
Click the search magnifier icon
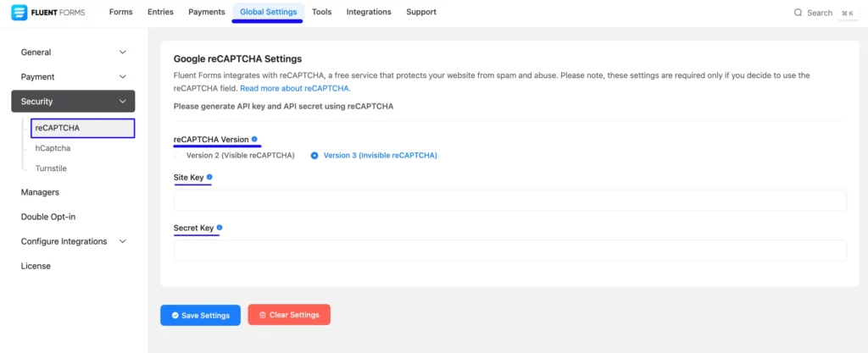(798, 13)
